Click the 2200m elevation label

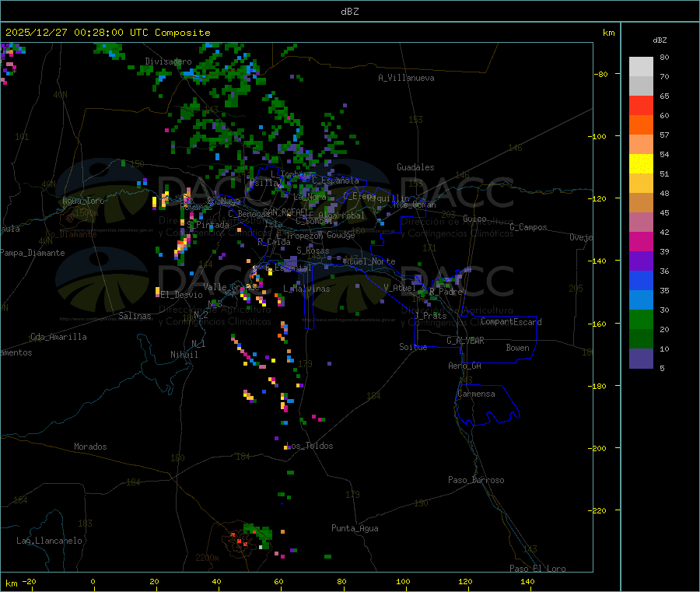pyautogui.click(x=207, y=558)
